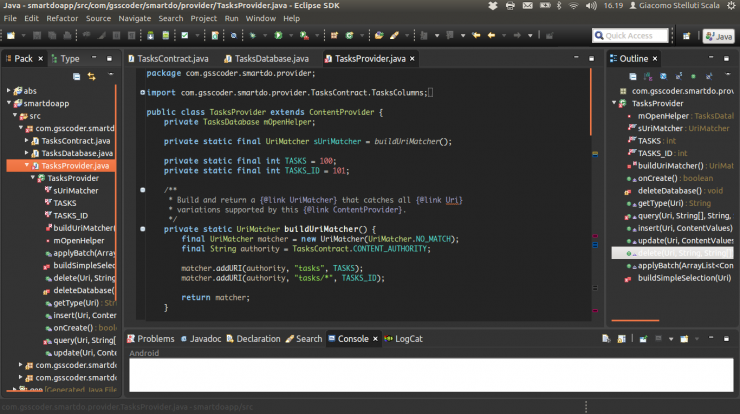The width and height of the screenshot is (740, 414).
Task: Click the Open Type toolbar icon
Action: 379,35
